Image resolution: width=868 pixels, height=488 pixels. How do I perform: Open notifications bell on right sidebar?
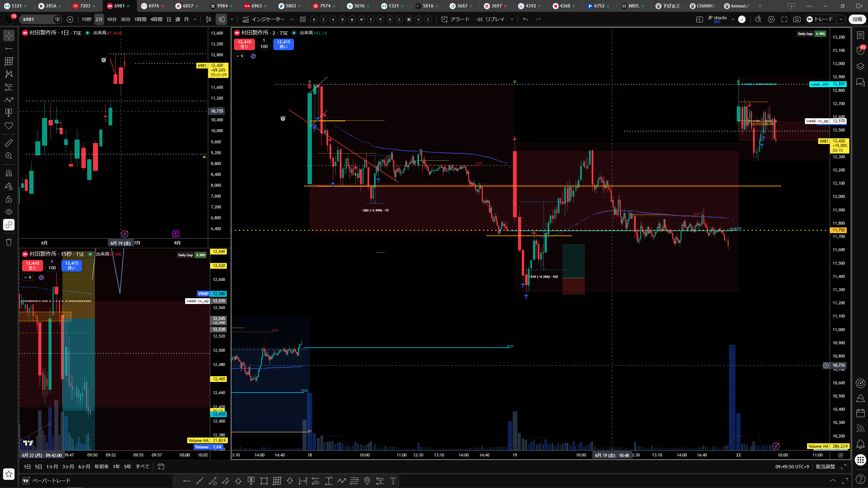pyautogui.click(x=860, y=444)
